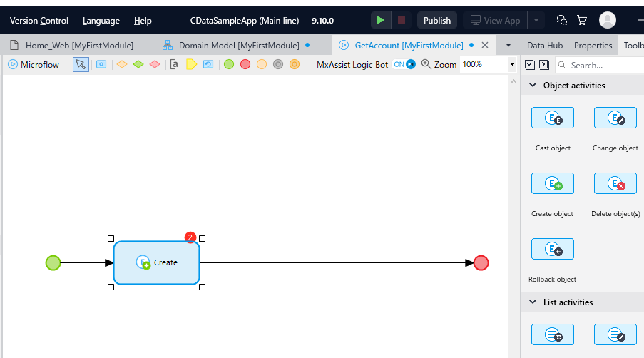Select the Cast object activity icon
This screenshot has height=358, width=644.
553,118
